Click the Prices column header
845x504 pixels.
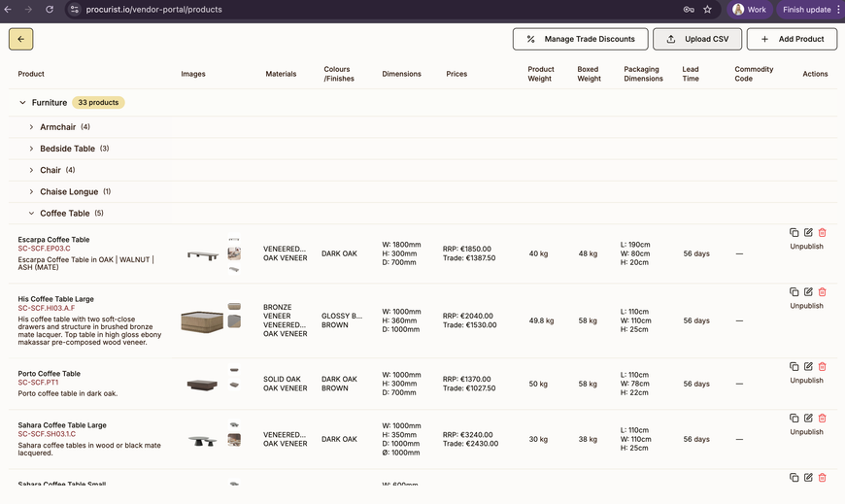pyautogui.click(x=456, y=74)
